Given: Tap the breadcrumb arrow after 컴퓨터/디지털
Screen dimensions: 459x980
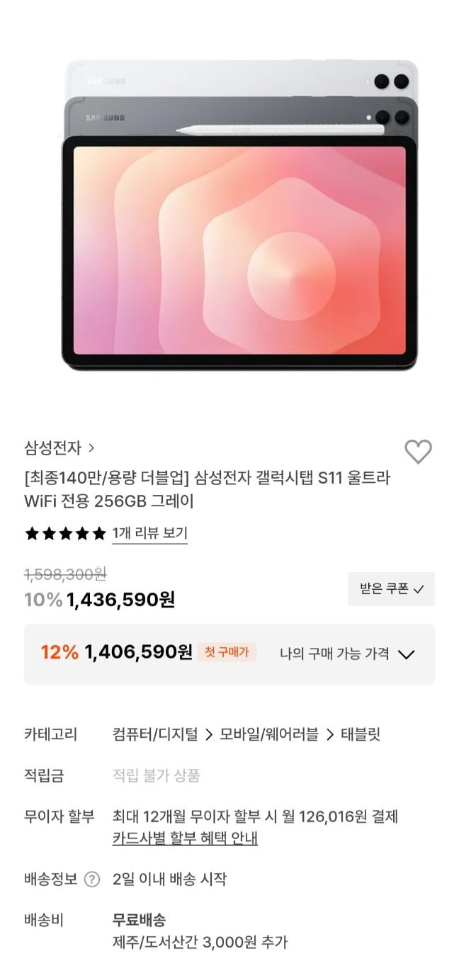Looking at the screenshot, I should tap(208, 735).
